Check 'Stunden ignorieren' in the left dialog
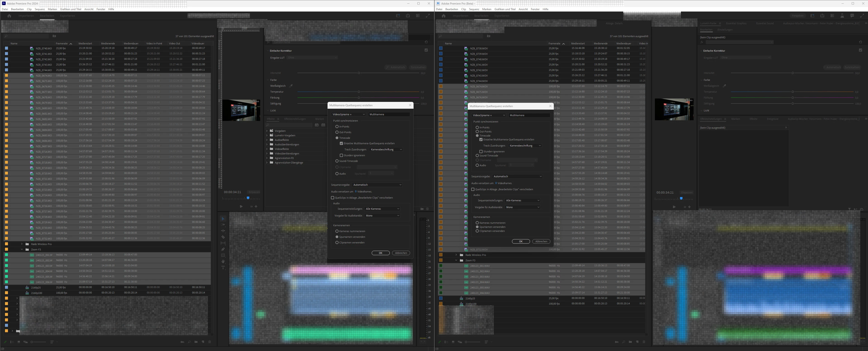Screen dimensions: 868x351 341,155
